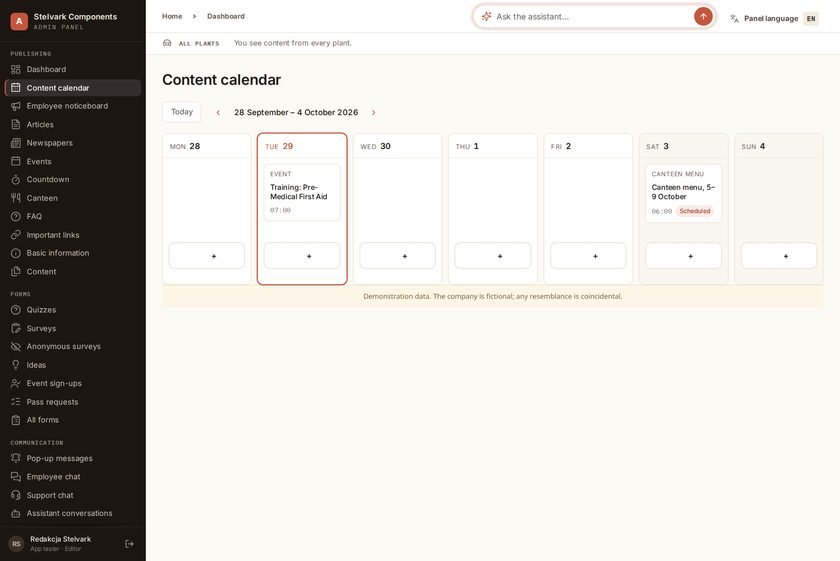Image resolution: width=840 pixels, height=561 pixels.
Task: Open Dashboard in the sidebar menu
Action: pyautogui.click(x=73, y=69)
